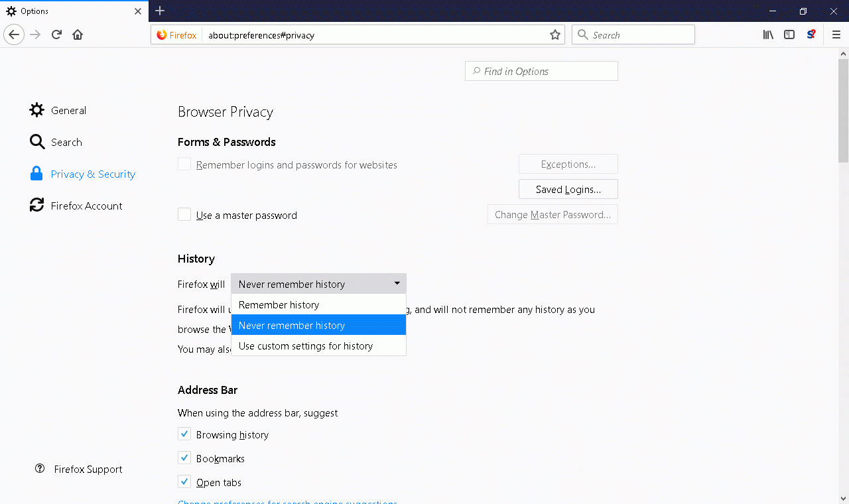
Task: Uncheck Bookmarks address bar suggestion
Action: click(184, 458)
